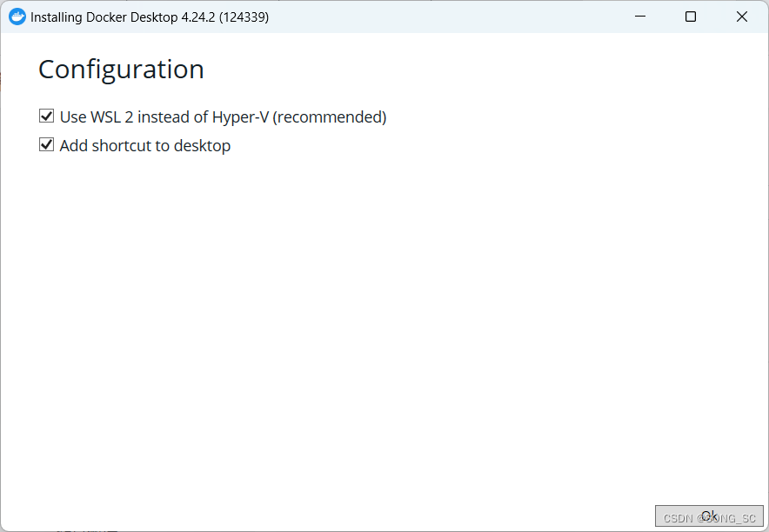Click the Docker icon beside the window title
Viewport: 769px width, 532px height.
pyautogui.click(x=17, y=16)
